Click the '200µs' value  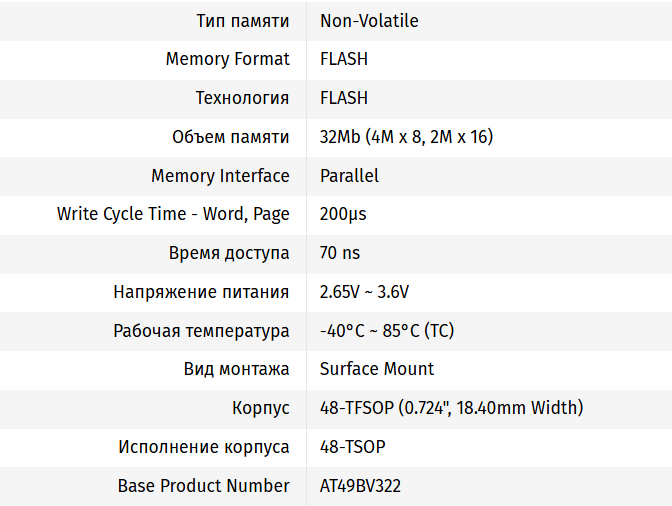pos(344,214)
